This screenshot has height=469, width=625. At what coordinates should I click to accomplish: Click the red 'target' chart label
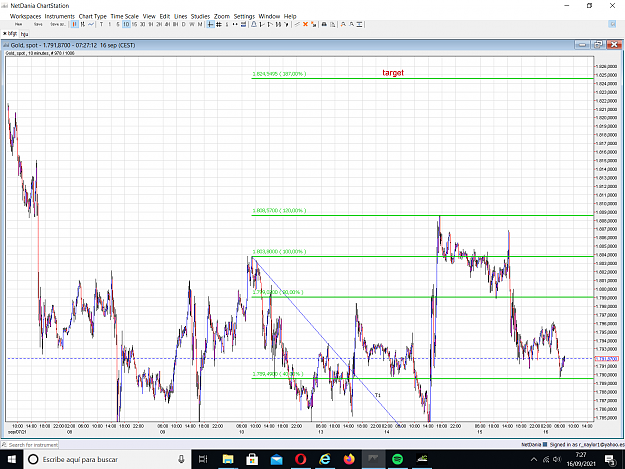(393, 73)
